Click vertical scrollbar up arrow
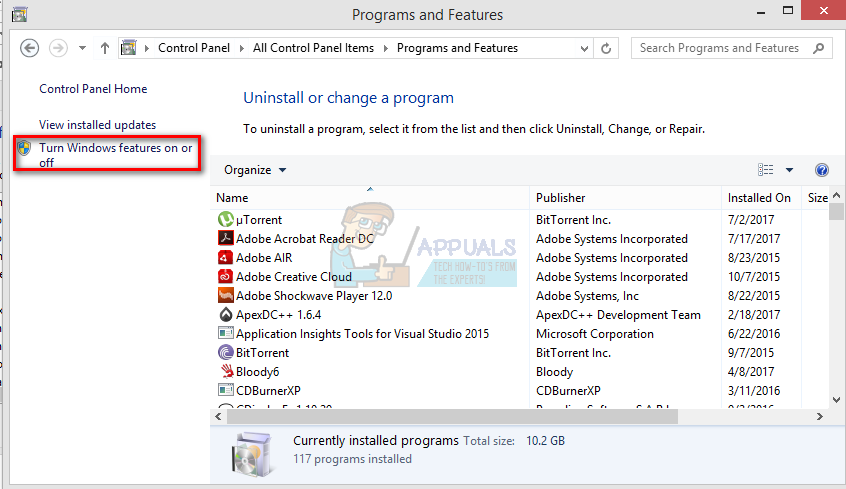Screen dimensions: 846x489 (836, 195)
